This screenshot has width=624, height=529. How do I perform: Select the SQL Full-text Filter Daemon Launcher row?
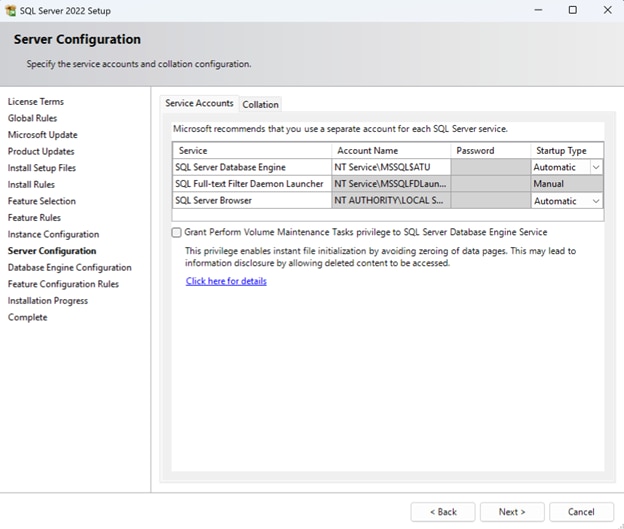point(388,184)
